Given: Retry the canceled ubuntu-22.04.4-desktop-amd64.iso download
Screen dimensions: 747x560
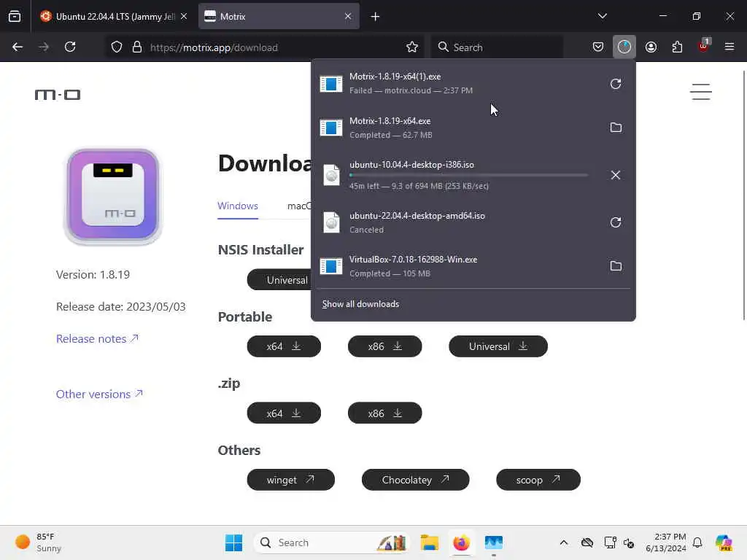Looking at the screenshot, I should pos(616,222).
